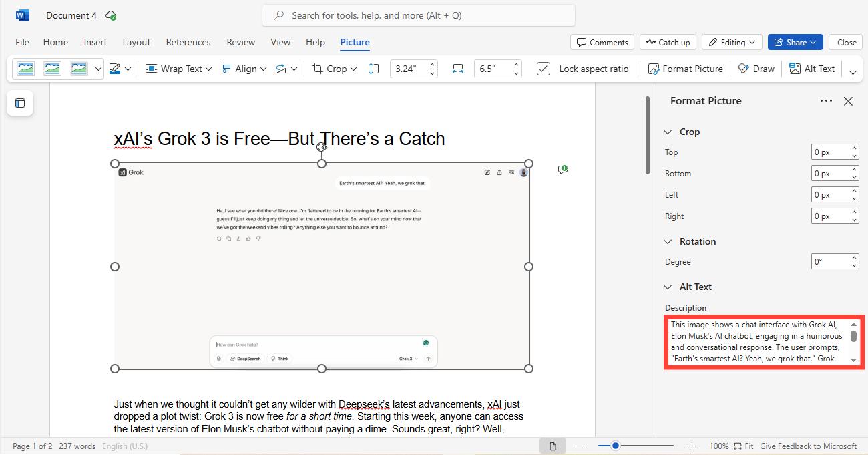Switch to the Insert tab
Image resolution: width=868 pixels, height=455 pixels.
pyautogui.click(x=95, y=42)
